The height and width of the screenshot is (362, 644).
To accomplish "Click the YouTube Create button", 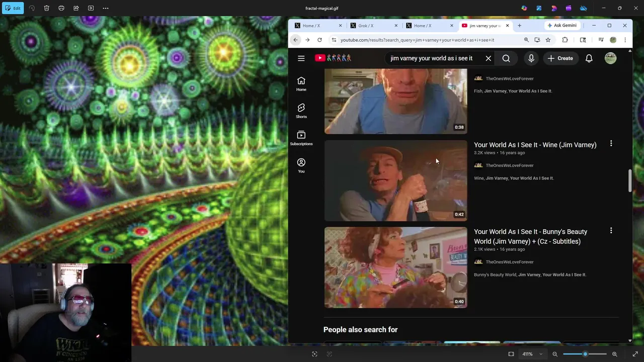I will tap(560, 58).
